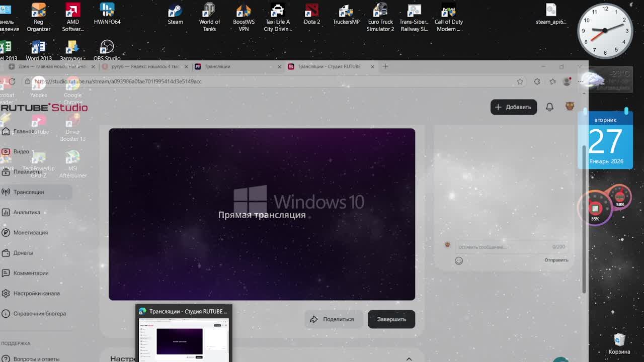The height and width of the screenshot is (362, 644).
Task: Open HWiNFO64 desktop shortcut
Action: (107, 14)
